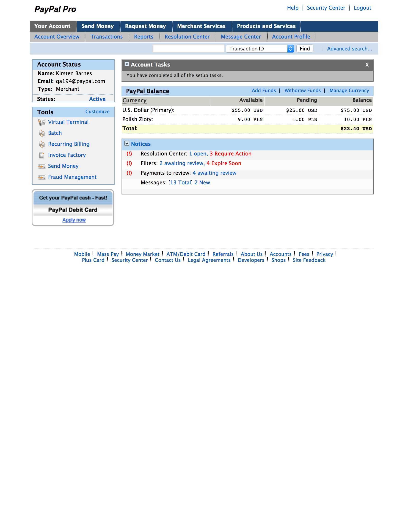Apply now for the PayPal Debit Card

pyautogui.click(x=74, y=220)
